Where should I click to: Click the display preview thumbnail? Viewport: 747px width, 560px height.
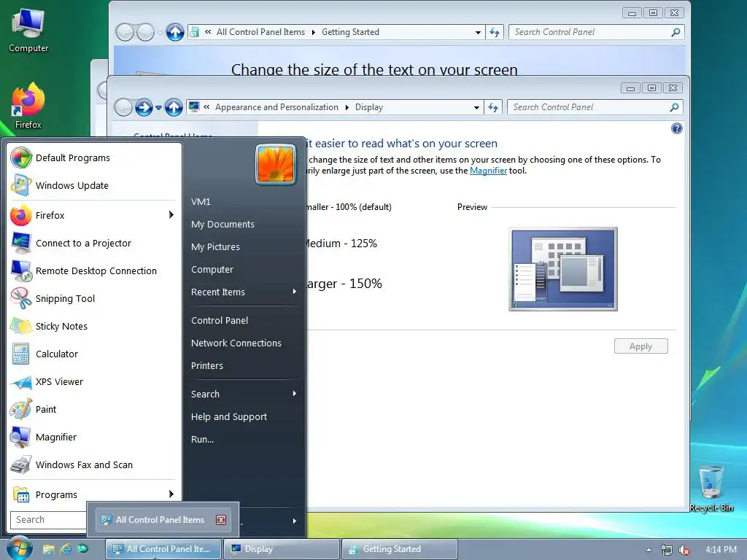(x=563, y=269)
